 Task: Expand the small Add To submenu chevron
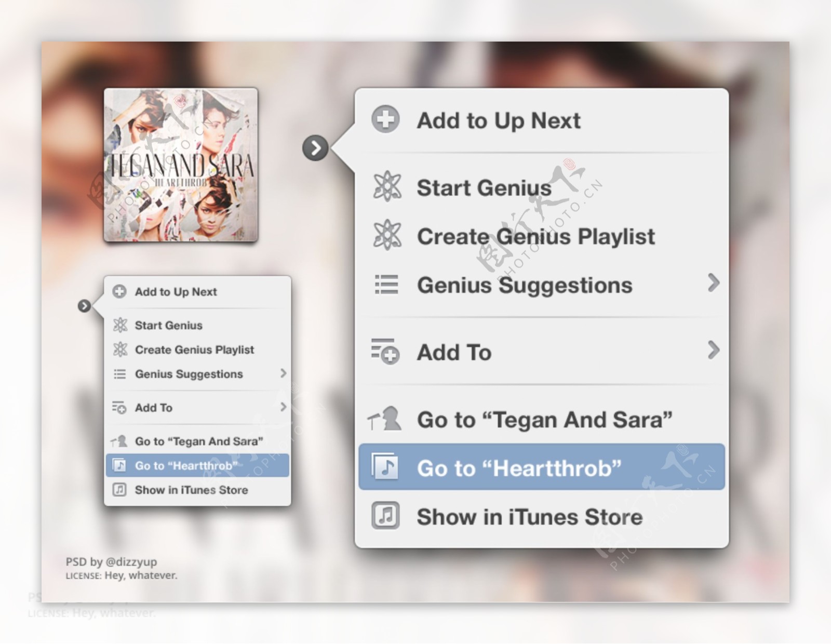pyautogui.click(x=283, y=407)
